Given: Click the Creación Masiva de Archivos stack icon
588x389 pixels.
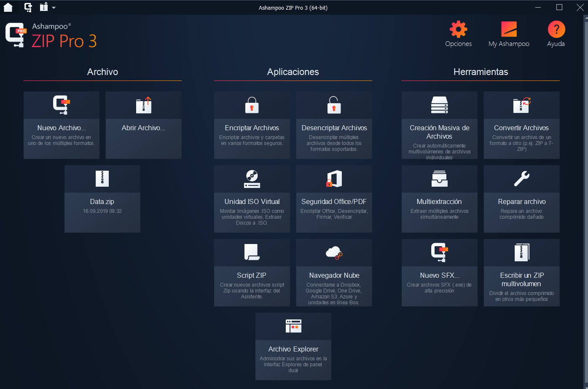Looking at the screenshot, I should coord(439,105).
